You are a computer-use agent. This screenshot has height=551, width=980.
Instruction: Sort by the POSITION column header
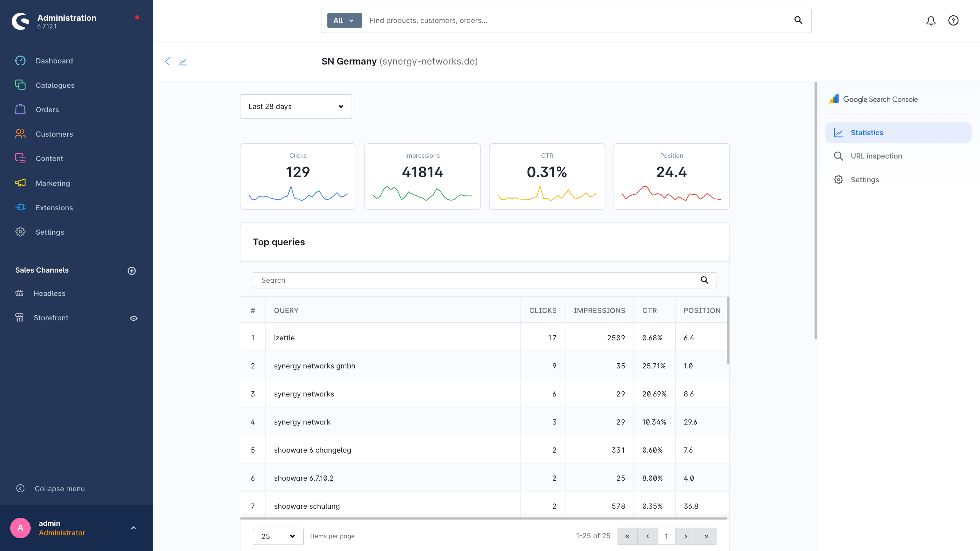coord(702,310)
